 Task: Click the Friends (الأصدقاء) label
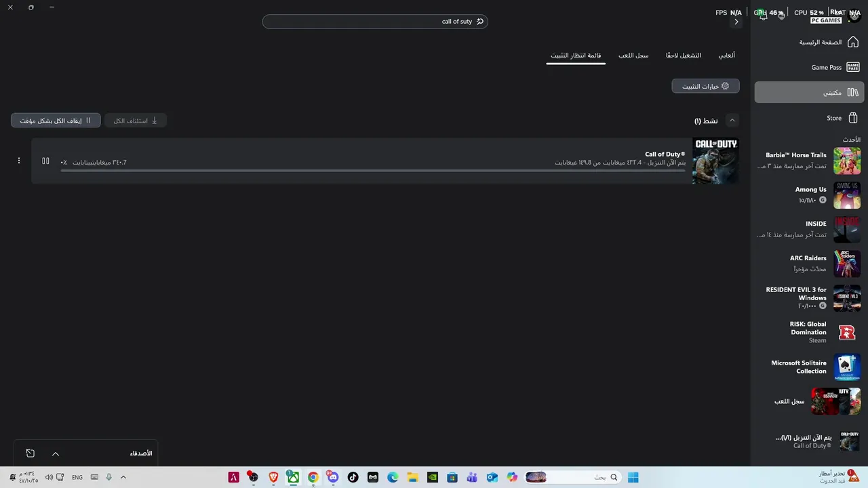tap(141, 453)
